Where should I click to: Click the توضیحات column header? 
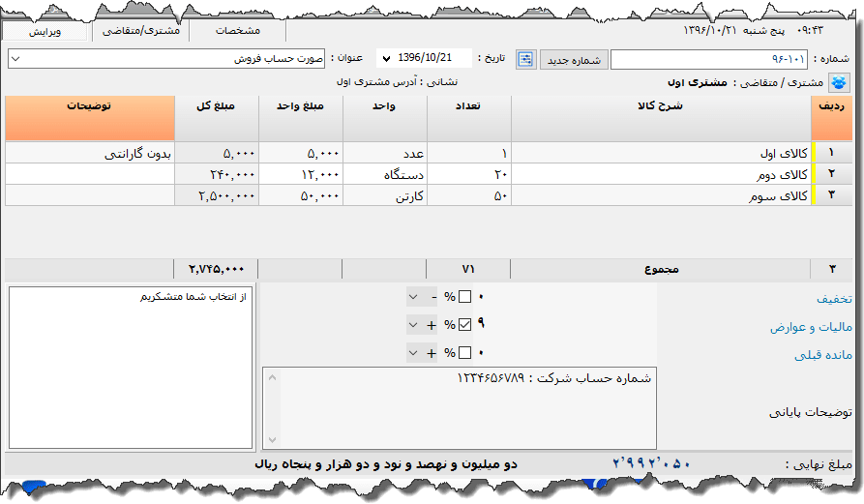click(x=90, y=118)
